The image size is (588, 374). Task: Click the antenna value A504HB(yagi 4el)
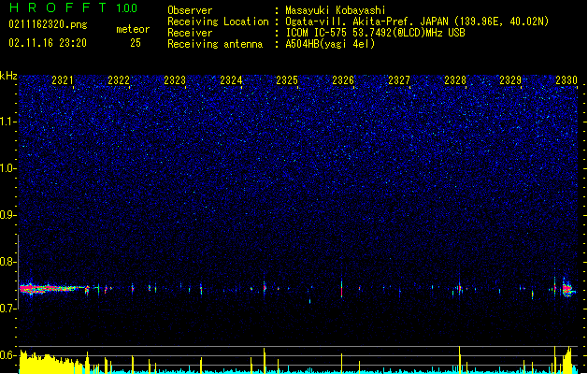[330, 44]
